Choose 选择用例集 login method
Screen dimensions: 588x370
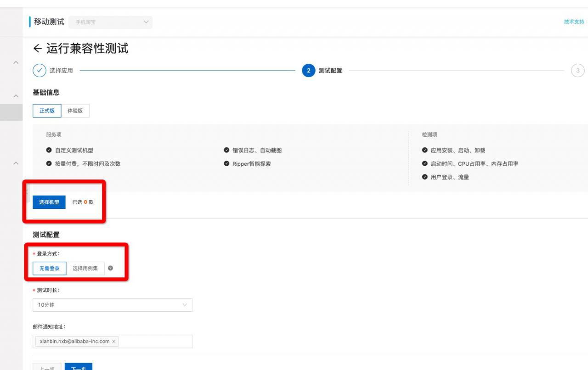pyautogui.click(x=85, y=268)
